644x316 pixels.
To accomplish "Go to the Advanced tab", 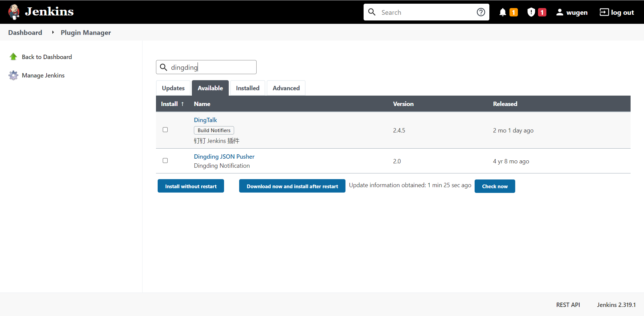I will (286, 88).
